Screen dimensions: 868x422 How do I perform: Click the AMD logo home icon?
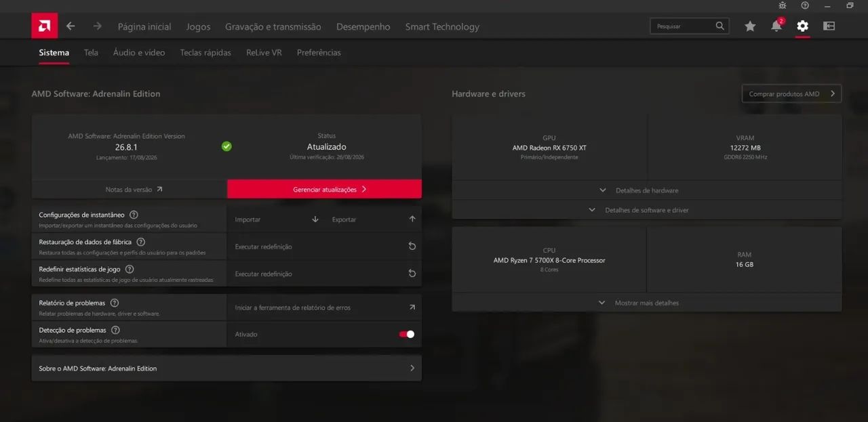45,26
